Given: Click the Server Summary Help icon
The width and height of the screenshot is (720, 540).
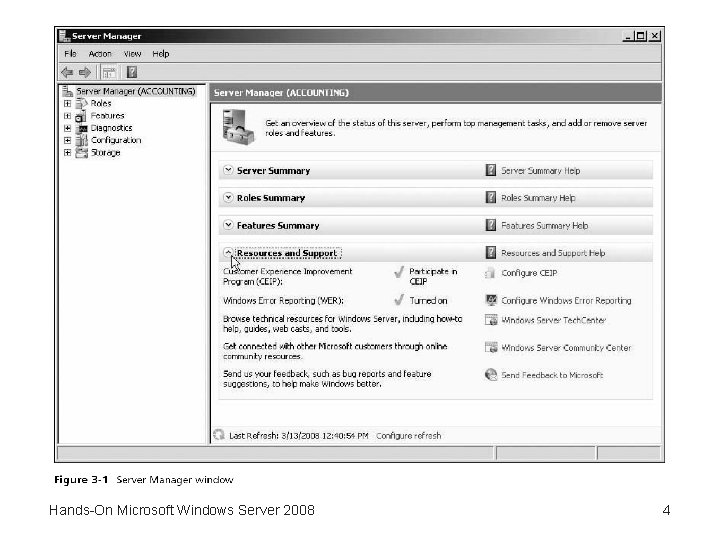Looking at the screenshot, I should [x=490, y=170].
